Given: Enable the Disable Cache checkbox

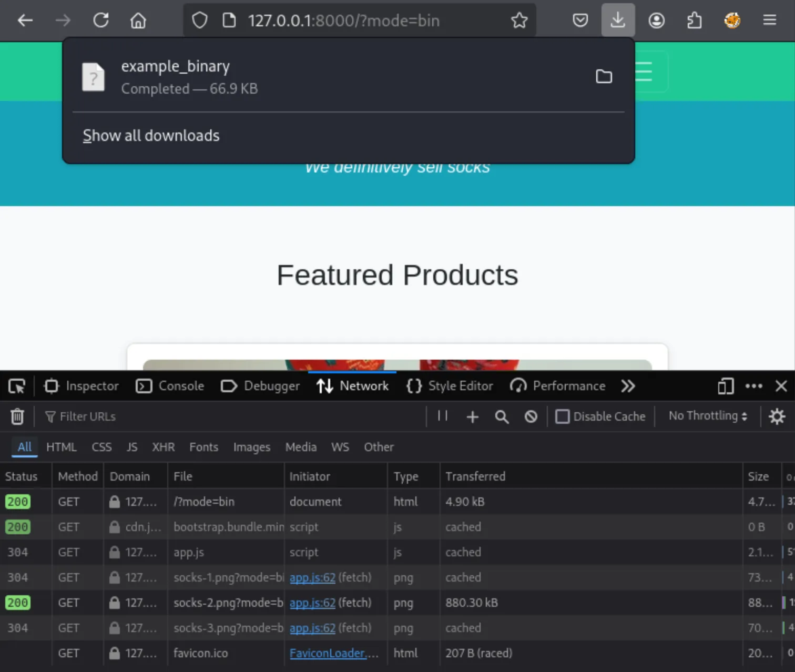Looking at the screenshot, I should tap(563, 416).
